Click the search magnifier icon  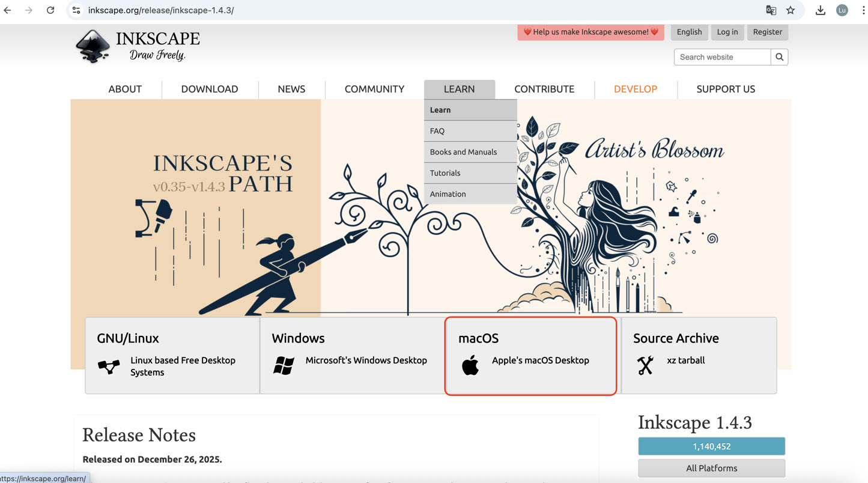(x=779, y=56)
